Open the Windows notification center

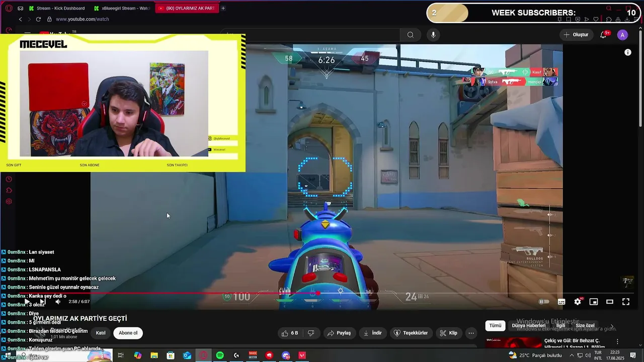pos(633,355)
